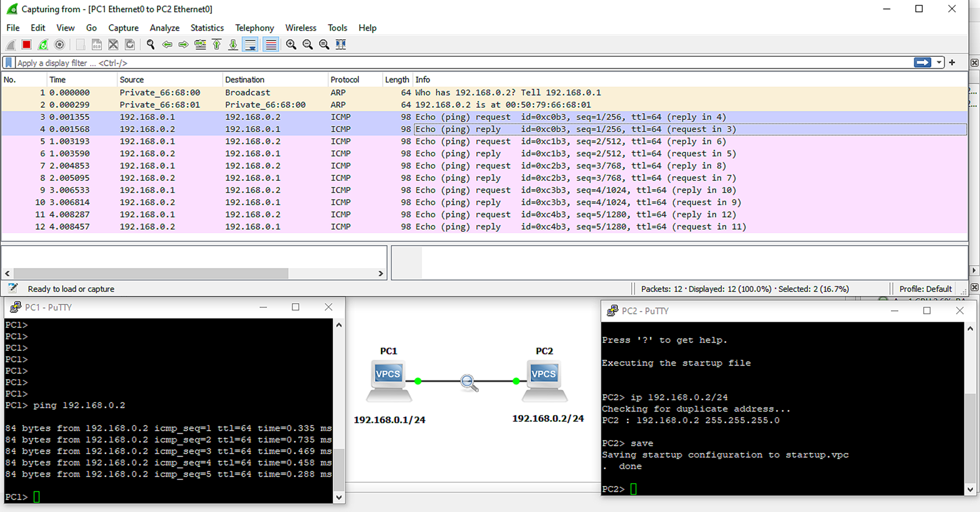Click in the display filter input field

tap(441, 63)
